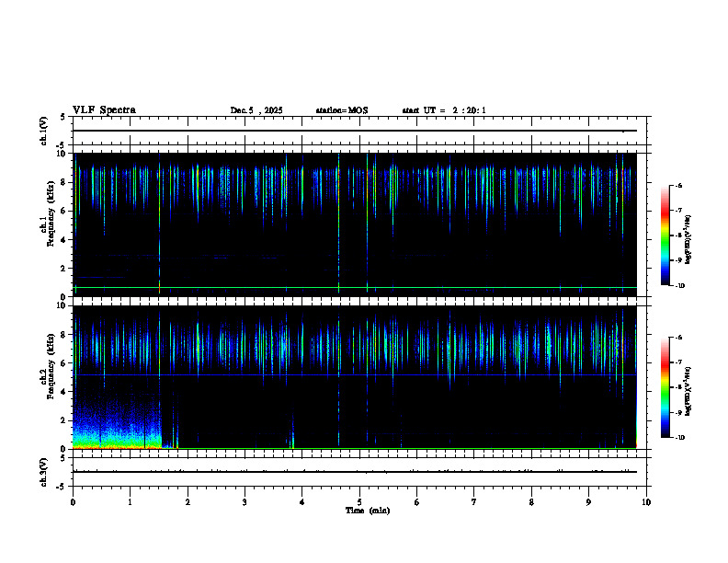This screenshot has height=563, width=728.
Task: Click the '-6' label on ch.1 colorbar
Action: tap(678, 185)
